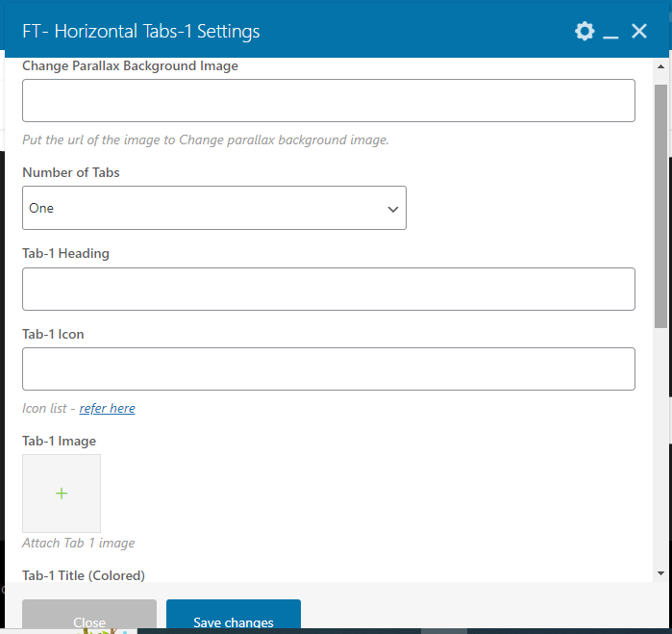Viewport: 672px width, 634px height.
Task: Click the "Tab-1 Heading" label
Action: (x=65, y=253)
